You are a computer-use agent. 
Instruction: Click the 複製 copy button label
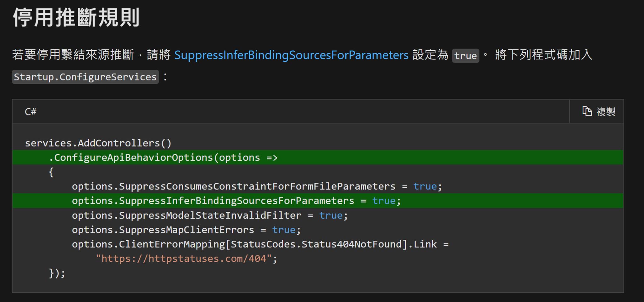point(606,112)
